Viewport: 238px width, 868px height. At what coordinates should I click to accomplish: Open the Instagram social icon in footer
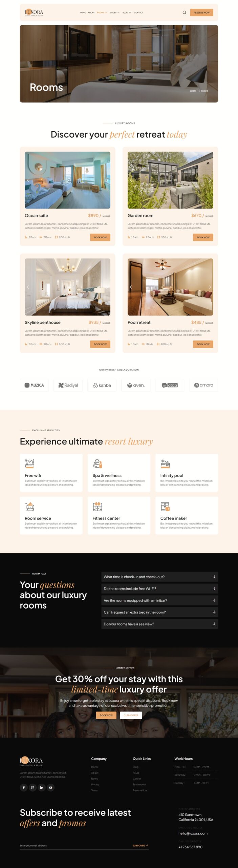pos(33,787)
